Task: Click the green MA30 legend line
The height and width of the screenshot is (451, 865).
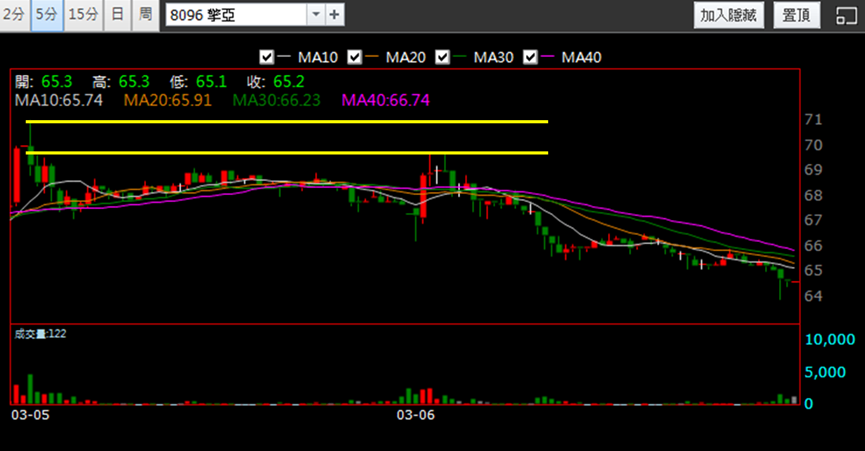Action: pos(460,56)
